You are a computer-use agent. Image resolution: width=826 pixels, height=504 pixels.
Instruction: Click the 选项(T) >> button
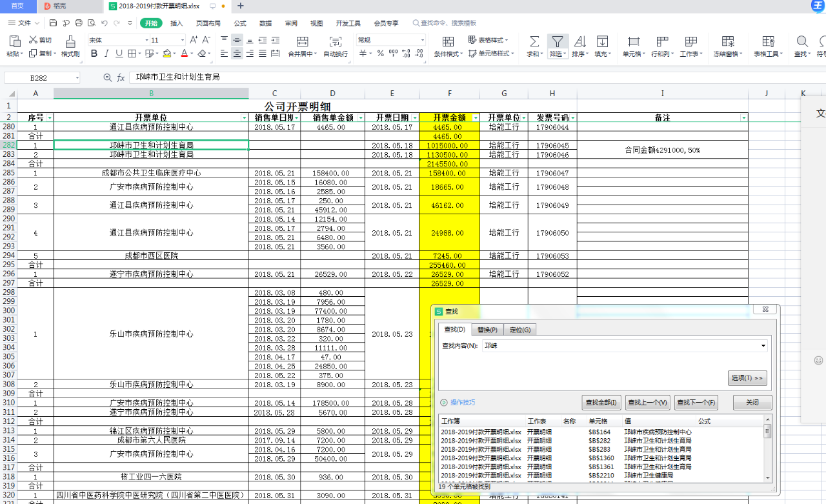click(x=747, y=378)
